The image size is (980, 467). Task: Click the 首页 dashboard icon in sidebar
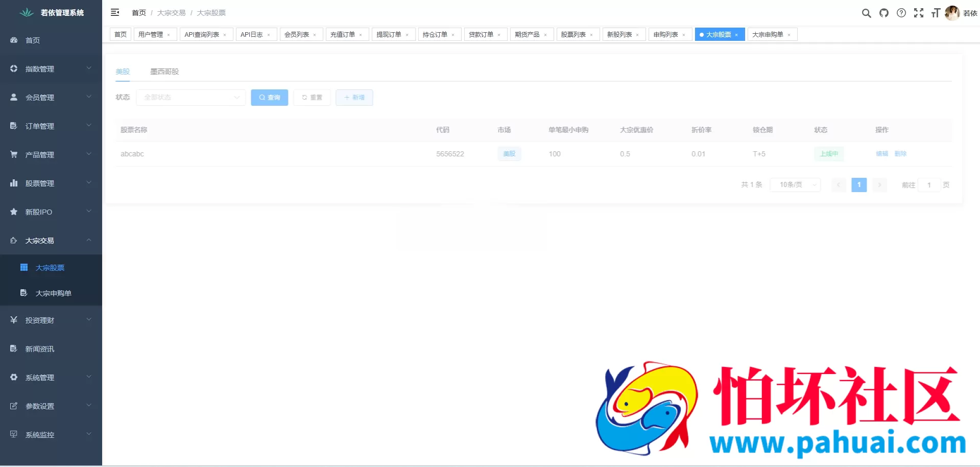pos(14,40)
